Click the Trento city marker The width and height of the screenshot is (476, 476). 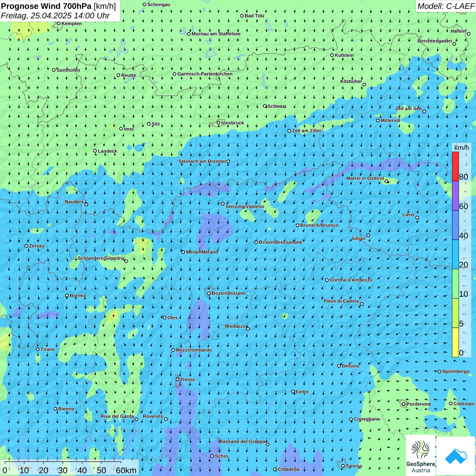pos(177,379)
